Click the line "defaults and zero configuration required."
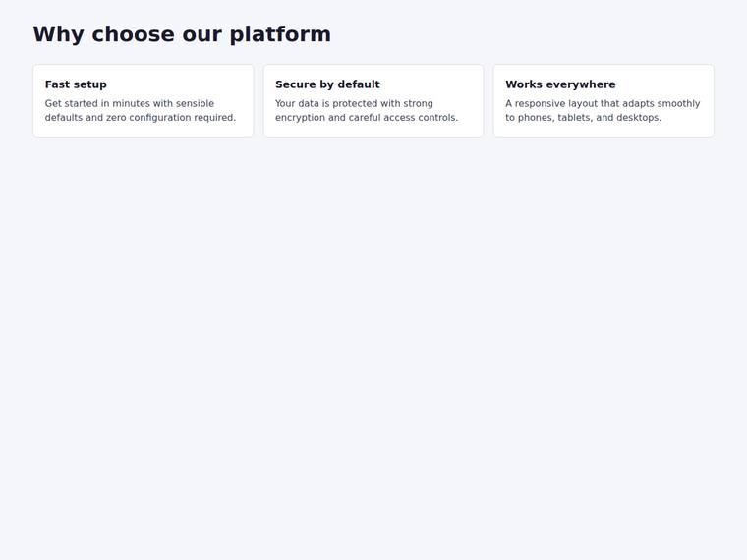 tap(140, 117)
